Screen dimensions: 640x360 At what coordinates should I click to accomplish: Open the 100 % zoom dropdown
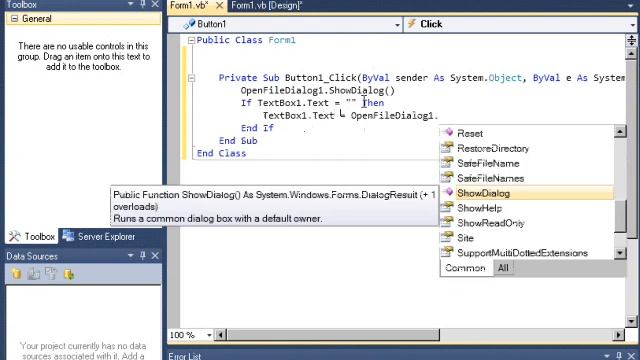(209, 335)
